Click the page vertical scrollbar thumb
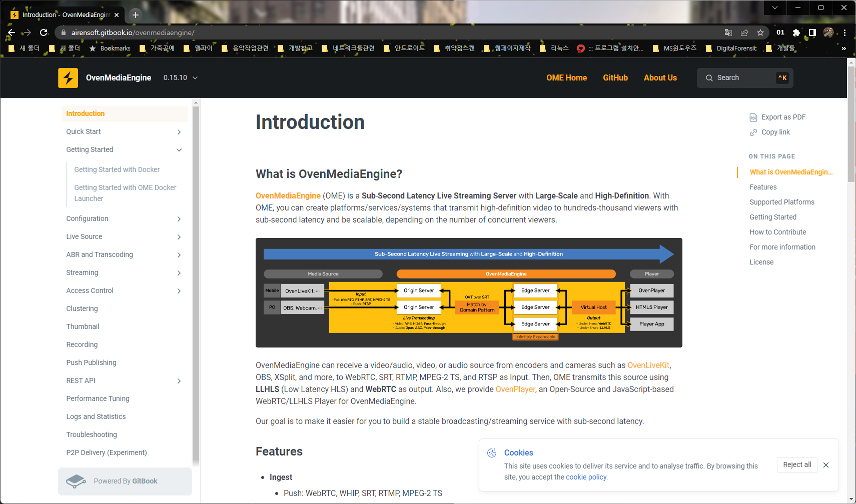856x504 pixels. (851, 124)
